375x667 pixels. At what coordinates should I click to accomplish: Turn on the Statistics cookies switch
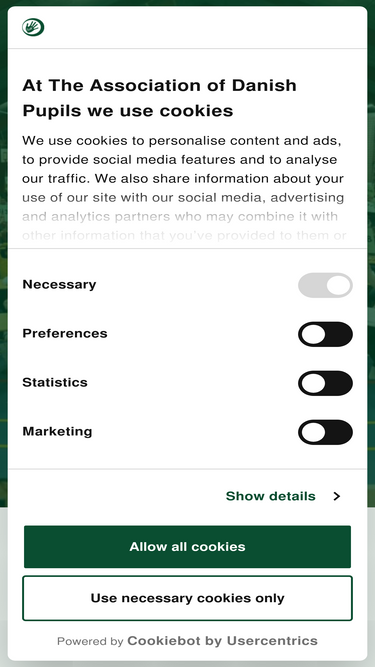pos(325,383)
